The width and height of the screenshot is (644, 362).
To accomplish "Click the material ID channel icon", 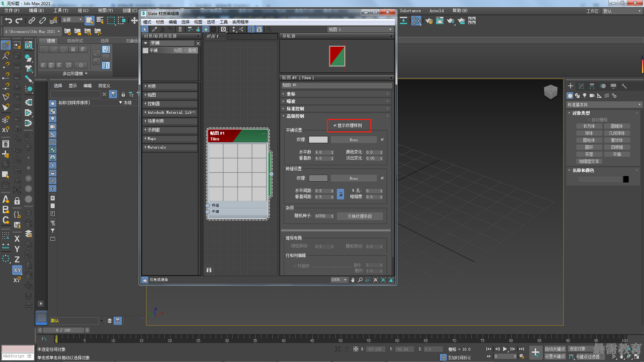I will click(223, 29).
